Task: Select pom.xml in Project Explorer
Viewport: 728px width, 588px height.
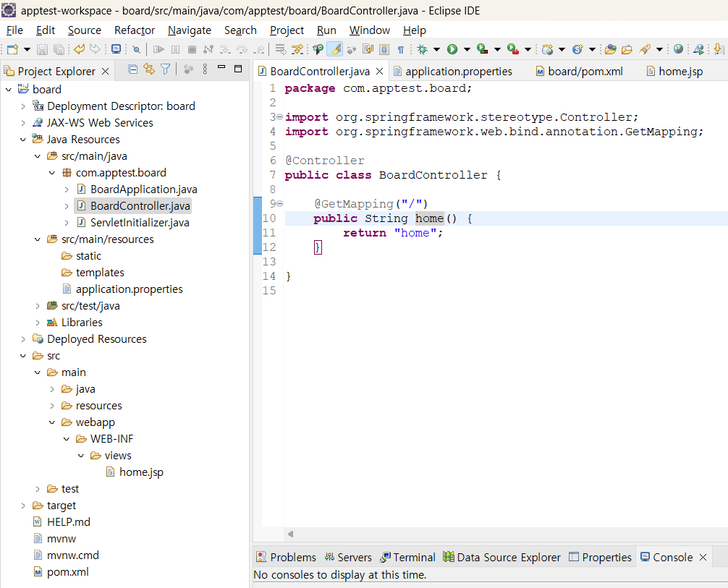Action: [x=67, y=572]
